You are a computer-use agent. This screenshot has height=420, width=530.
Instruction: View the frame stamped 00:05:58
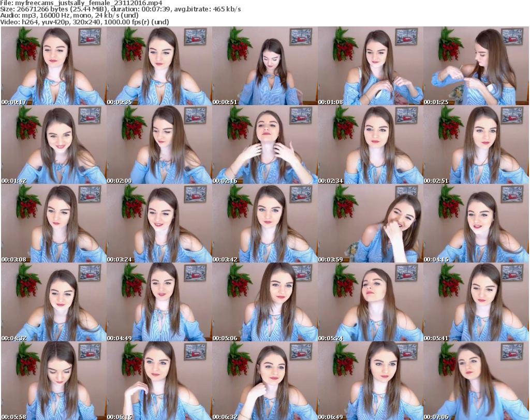click(54, 381)
